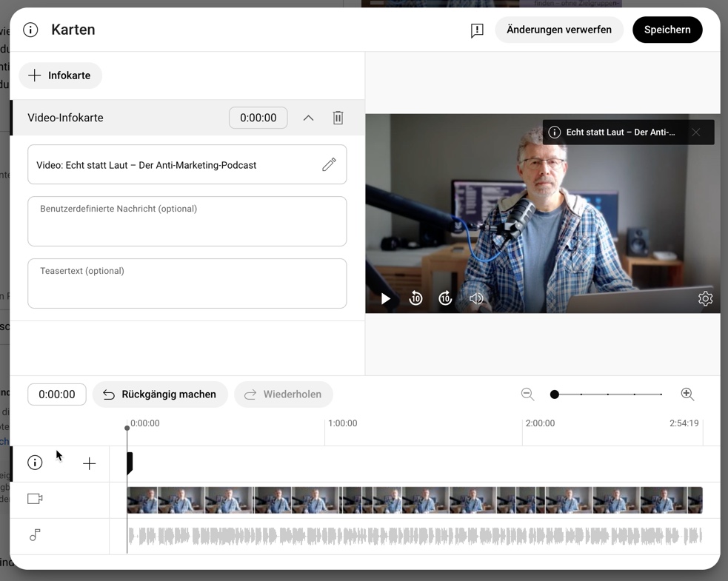Add a card on the timeline track

[89, 463]
